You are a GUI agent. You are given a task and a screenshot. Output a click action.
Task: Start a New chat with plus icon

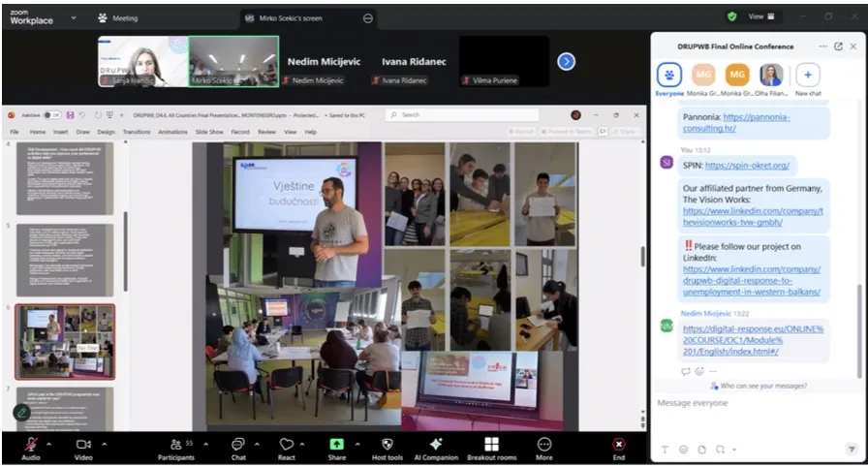807,75
